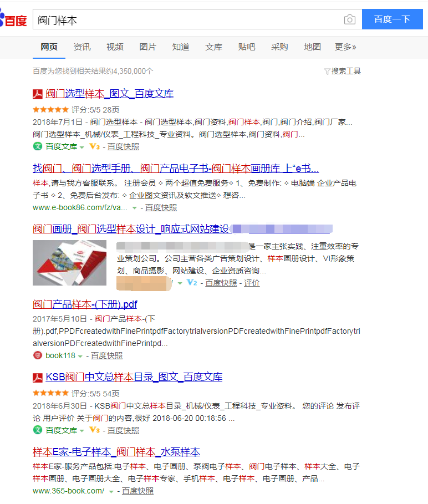Image resolution: width=428 pixels, height=504 pixels.
Task: Switch to 知道 tab
Action: pyautogui.click(x=181, y=47)
